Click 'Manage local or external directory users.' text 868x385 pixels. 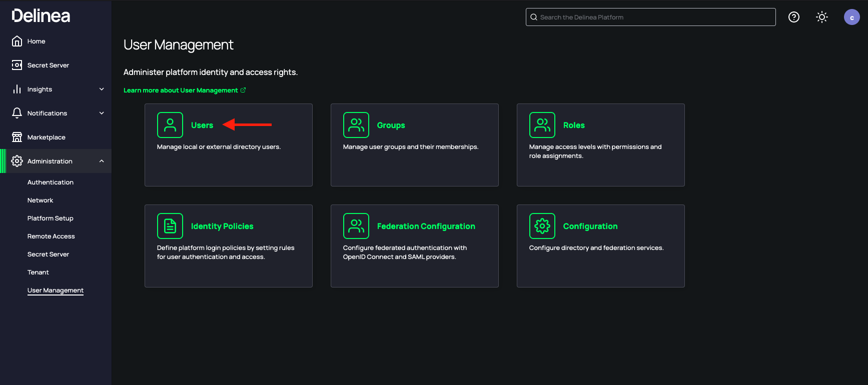click(x=219, y=147)
